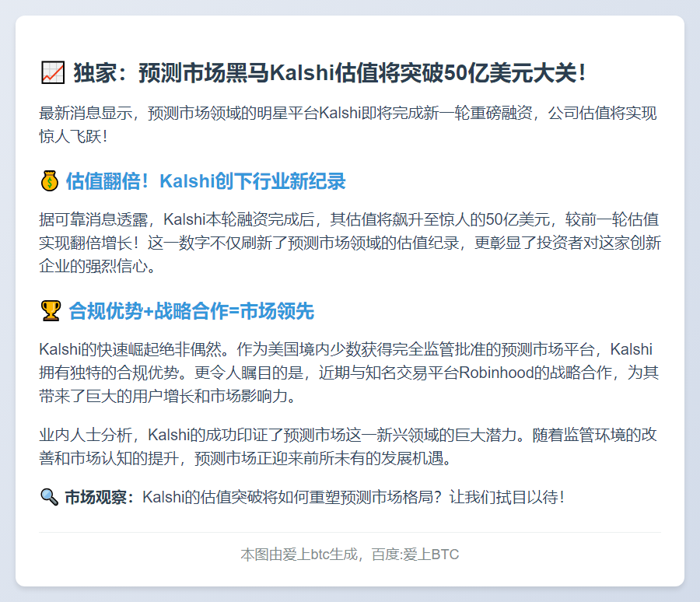The height and width of the screenshot is (602, 700).
Task: Click the paragraph starting 业内人士分析
Action: [x=348, y=446]
